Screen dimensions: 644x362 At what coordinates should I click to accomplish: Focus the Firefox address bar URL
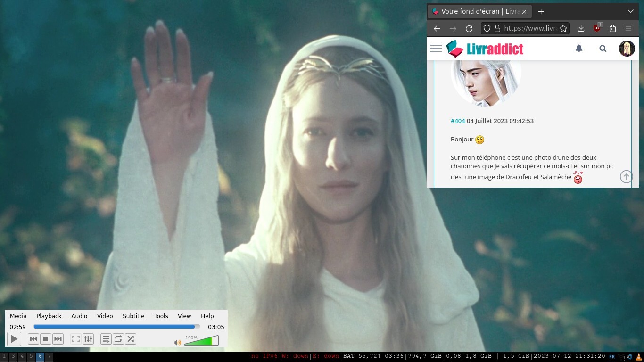pyautogui.click(x=530, y=28)
